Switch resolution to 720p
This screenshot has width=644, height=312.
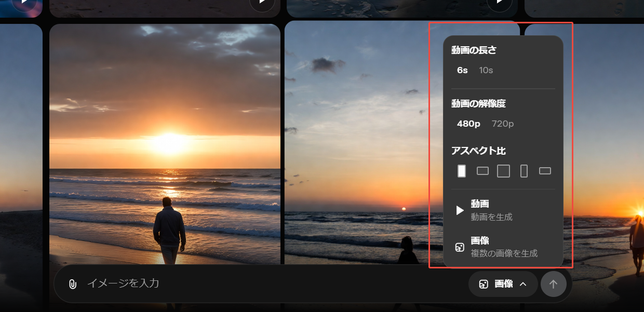tap(499, 124)
